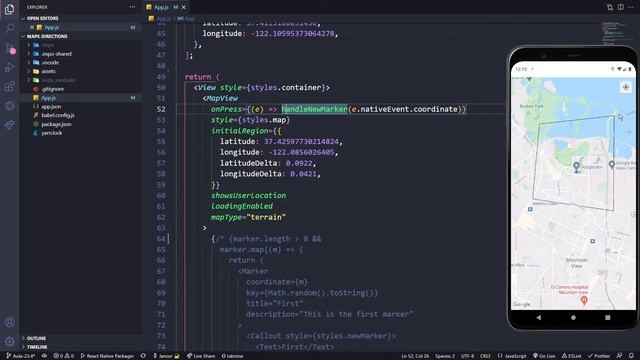
Task: Open the babel.config.js file
Action: tap(81, 116)
